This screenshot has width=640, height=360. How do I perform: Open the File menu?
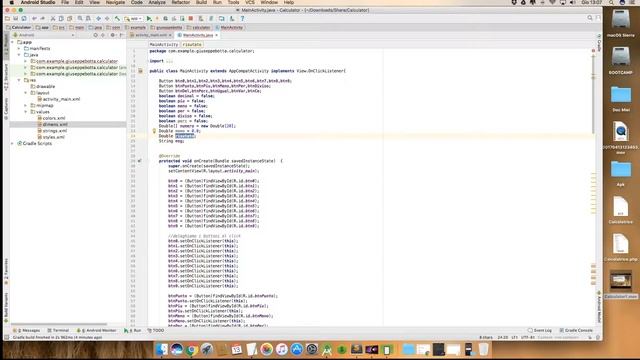click(x=65, y=2)
